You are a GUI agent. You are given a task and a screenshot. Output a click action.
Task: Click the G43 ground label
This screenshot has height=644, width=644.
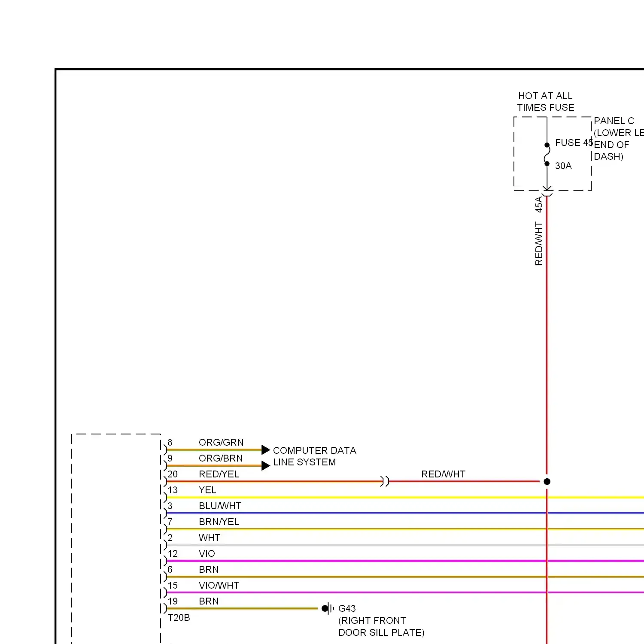pos(347,608)
